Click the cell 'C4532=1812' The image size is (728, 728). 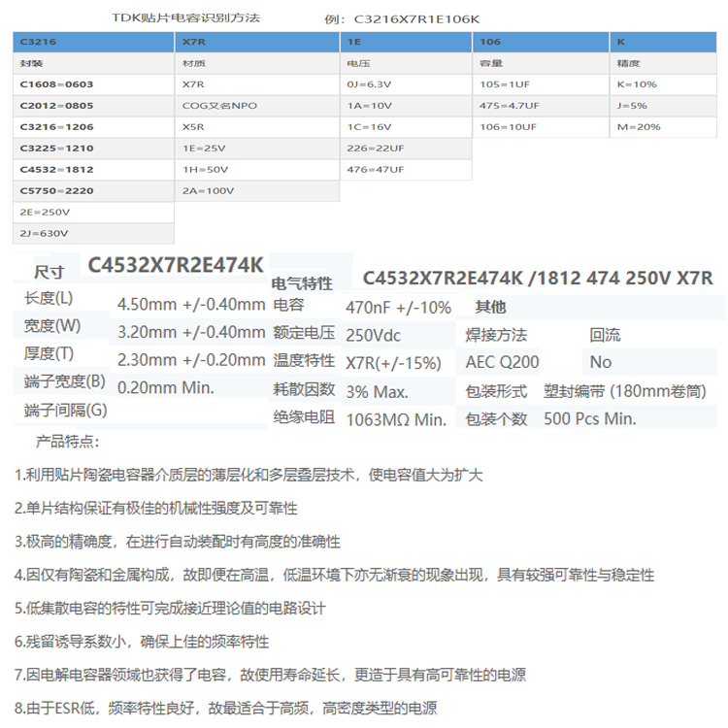93,170
